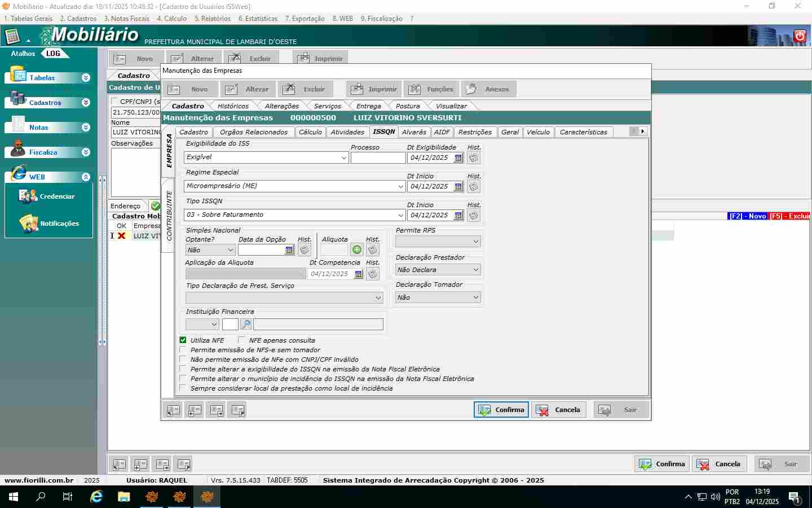Open history icon for Regime Especial
The image size is (812, 508).
point(474,187)
